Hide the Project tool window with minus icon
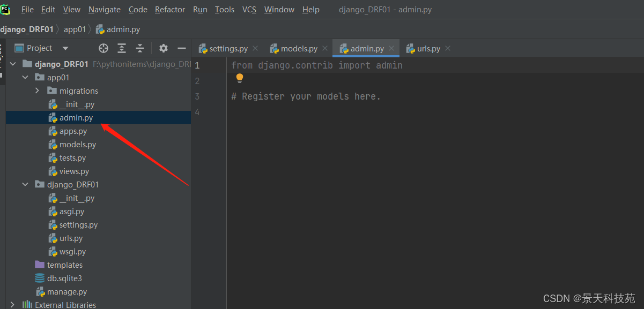The height and width of the screenshot is (309, 644). [181, 48]
